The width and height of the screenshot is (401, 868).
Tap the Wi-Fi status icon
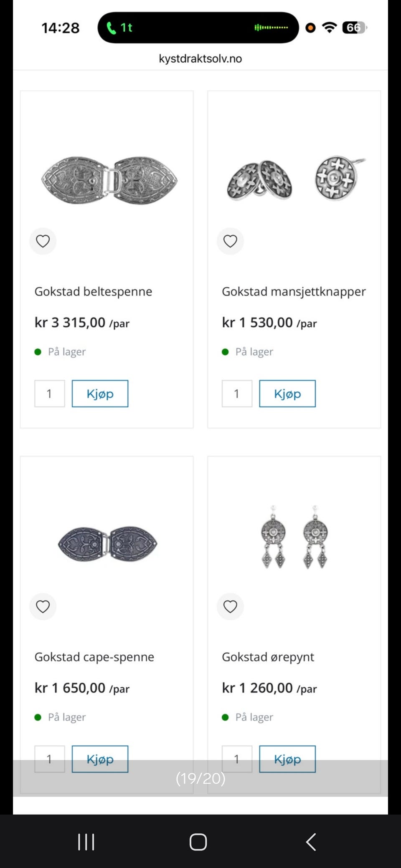tap(330, 28)
